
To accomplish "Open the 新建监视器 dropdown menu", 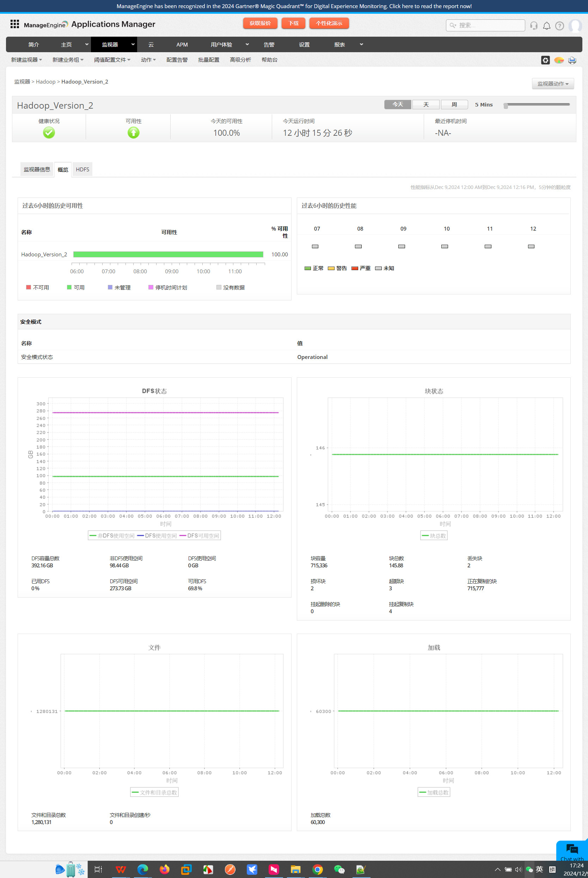I will tap(26, 60).
